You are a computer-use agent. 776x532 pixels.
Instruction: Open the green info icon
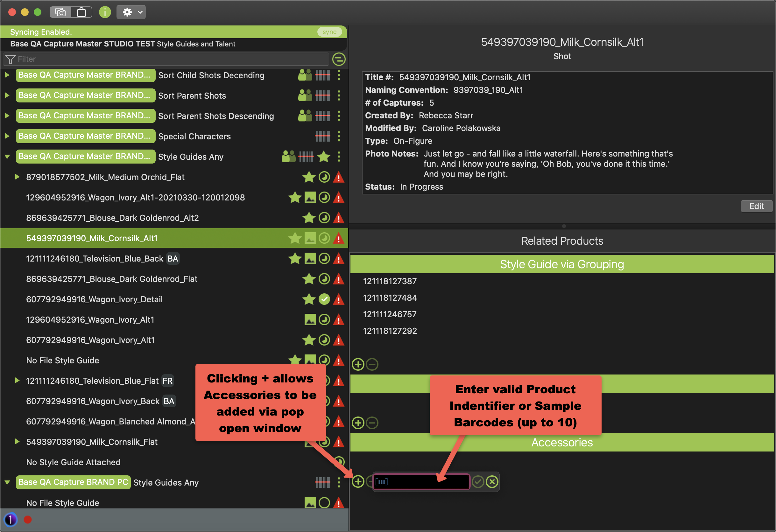pos(105,12)
